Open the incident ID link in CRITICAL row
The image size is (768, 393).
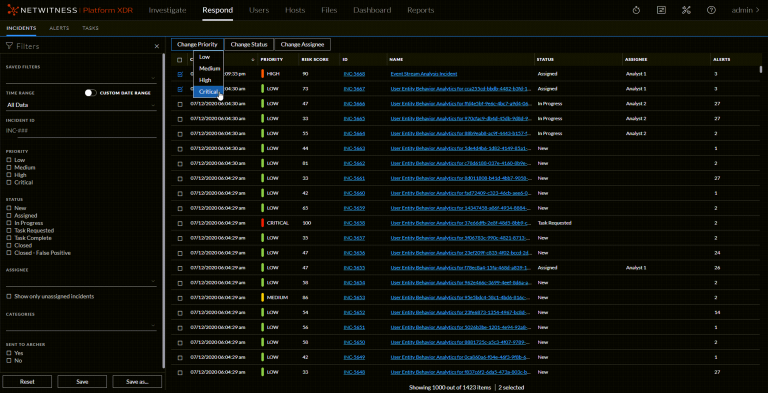tap(354, 223)
